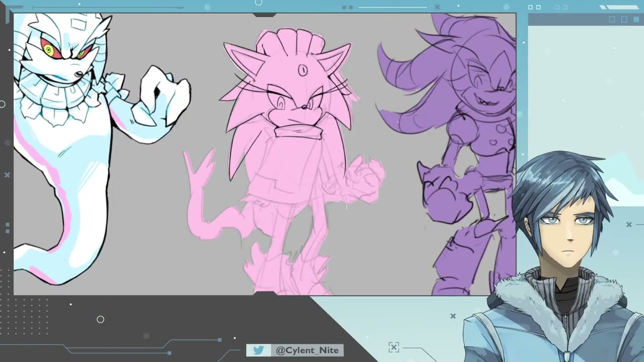The width and height of the screenshot is (644, 362).
Task: Select the purple long-haired character sketch
Action: tap(447, 154)
